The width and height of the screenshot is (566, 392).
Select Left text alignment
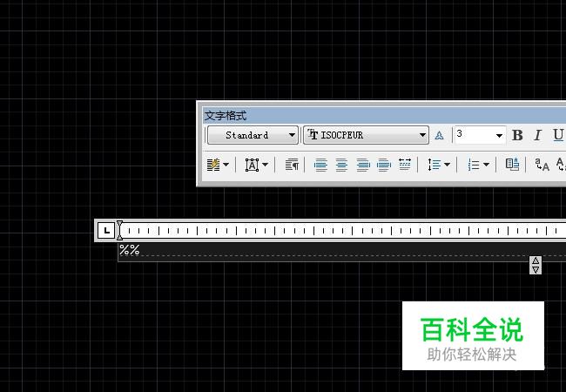click(x=321, y=165)
